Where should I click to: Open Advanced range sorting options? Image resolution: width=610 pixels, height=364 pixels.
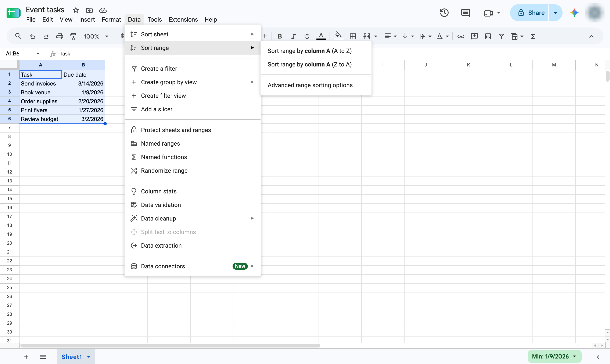click(316, 85)
